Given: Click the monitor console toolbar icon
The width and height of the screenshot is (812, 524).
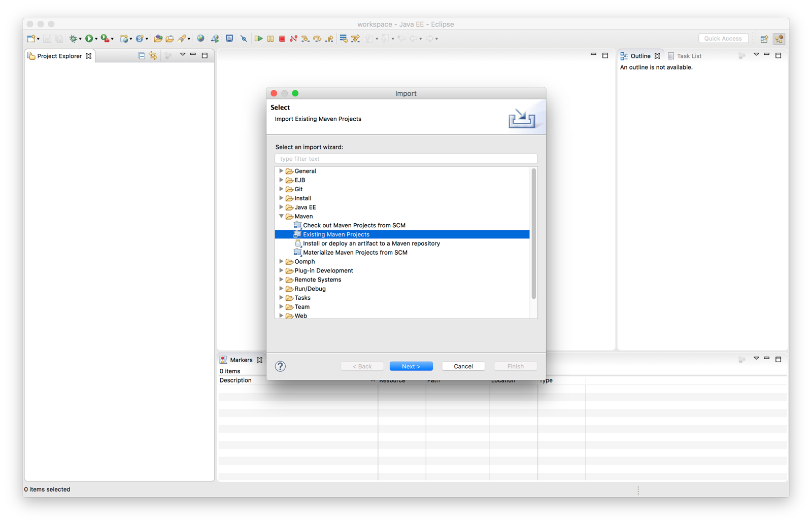Looking at the screenshot, I should 229,39.
